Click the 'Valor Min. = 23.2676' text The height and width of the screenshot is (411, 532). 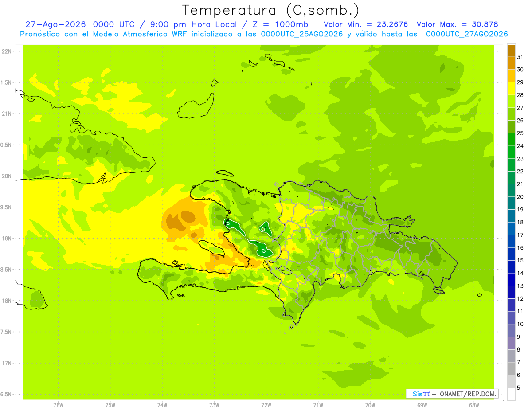(366, 24)
